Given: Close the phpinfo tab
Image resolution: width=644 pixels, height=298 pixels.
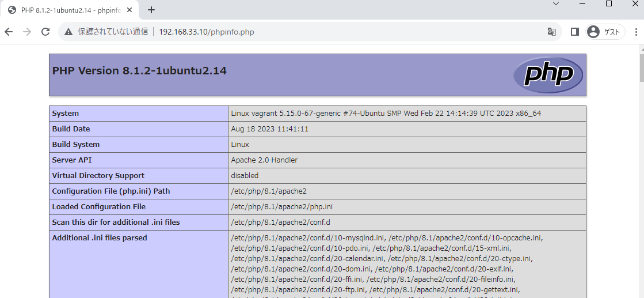Looking at the screenshot, I should click(129, 10).
